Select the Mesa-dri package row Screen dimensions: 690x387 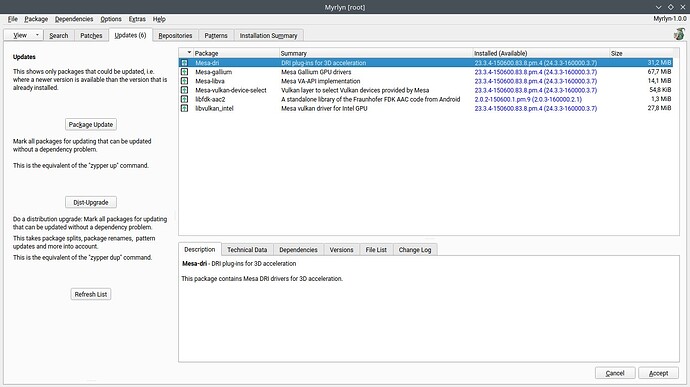(426, 63)
